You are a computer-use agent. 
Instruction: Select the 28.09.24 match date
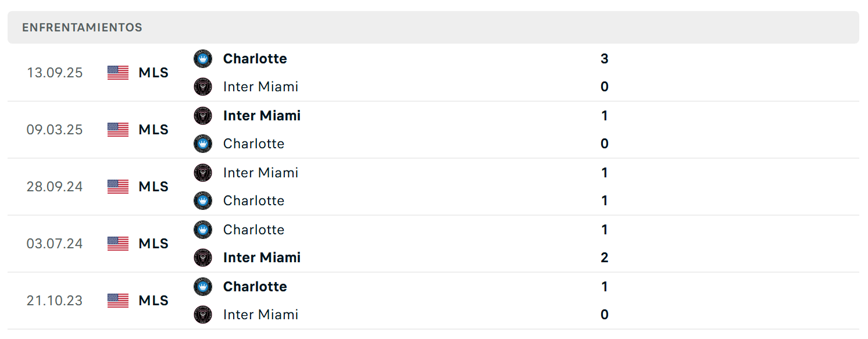click(x=55, y=187)
